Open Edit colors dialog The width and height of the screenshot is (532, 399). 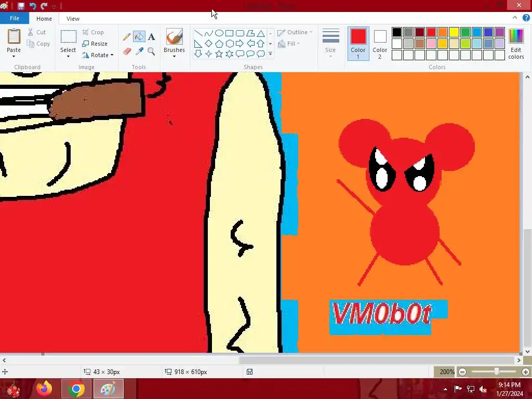pyautogui.click(x=516, y=44)
